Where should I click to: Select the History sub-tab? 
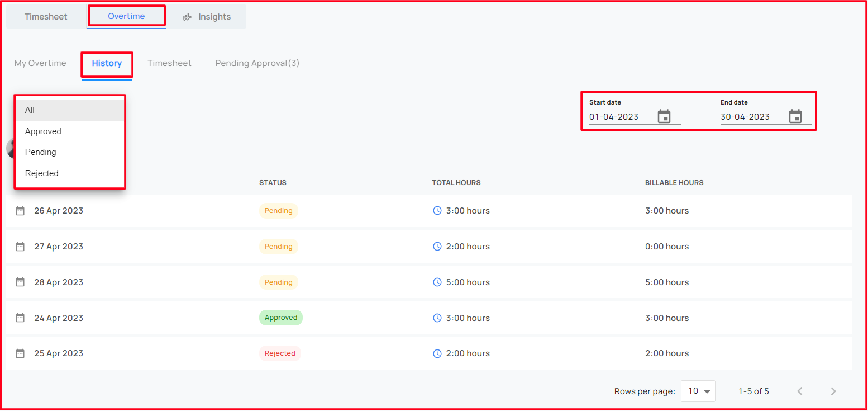[x=107, y=63]
